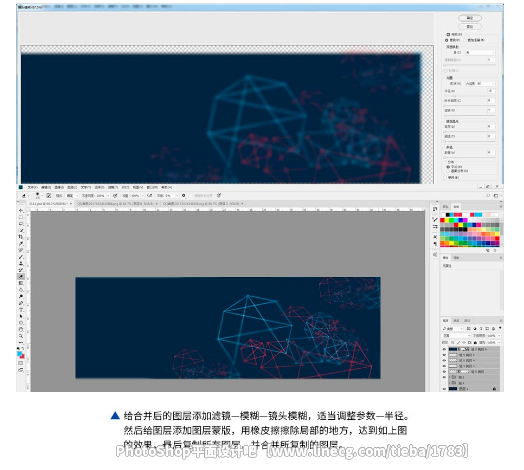Switch to the third document tab
524x470 pixels.
pos(203,204)
